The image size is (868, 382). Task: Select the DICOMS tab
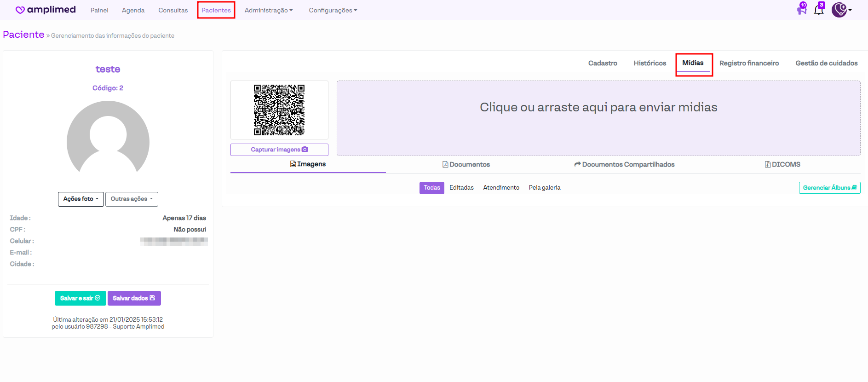point(782,164)
